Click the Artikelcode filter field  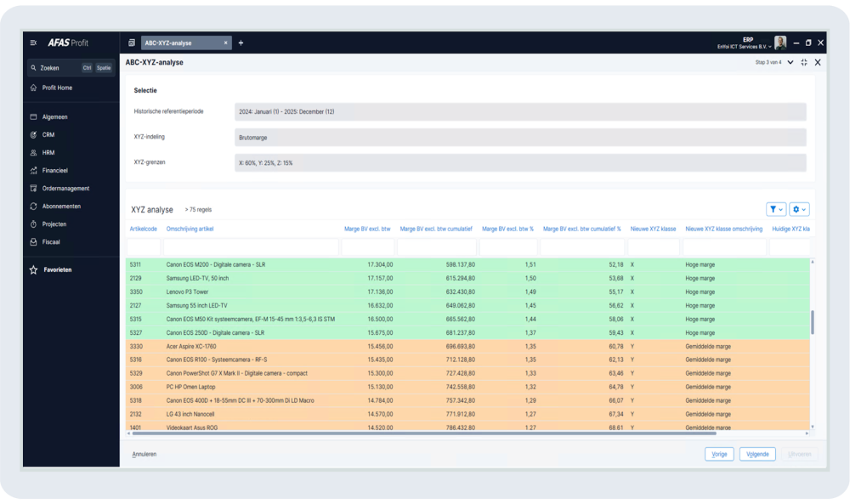[144, 247]
